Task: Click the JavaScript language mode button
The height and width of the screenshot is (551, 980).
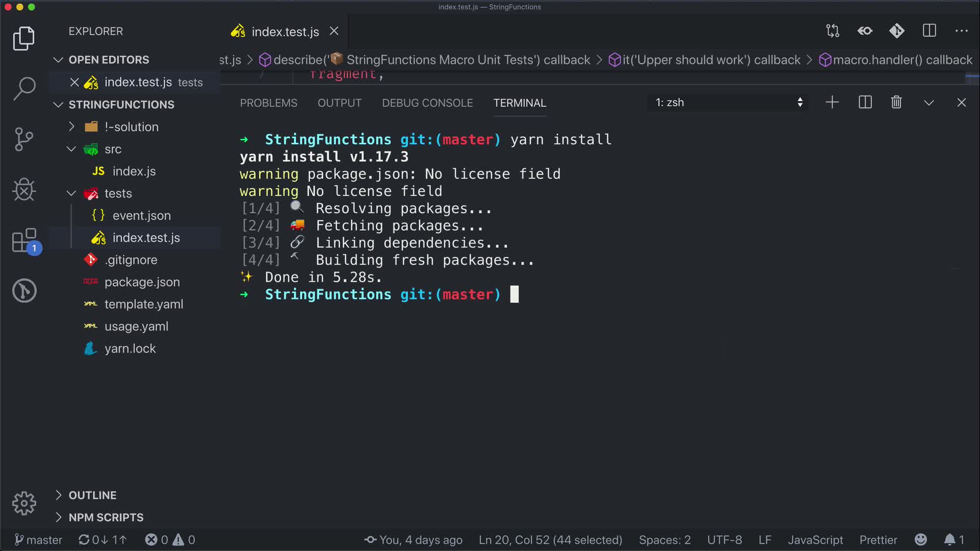Action: point(815,540)
